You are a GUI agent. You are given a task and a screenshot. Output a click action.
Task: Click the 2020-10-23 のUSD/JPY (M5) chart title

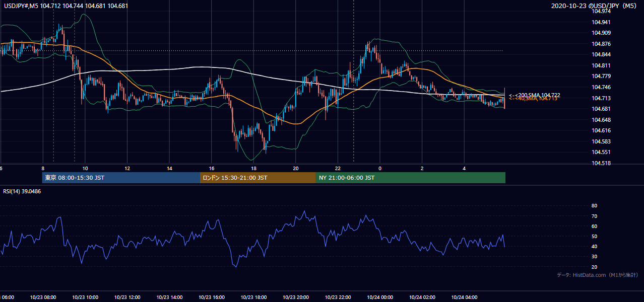(594, 6)
